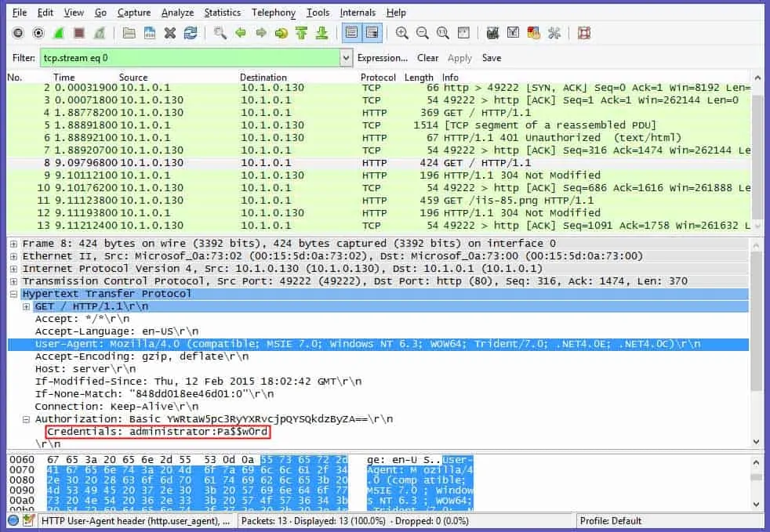Click the start capture shark fin icon
This screenshot has height=532, width=770.
59,33
